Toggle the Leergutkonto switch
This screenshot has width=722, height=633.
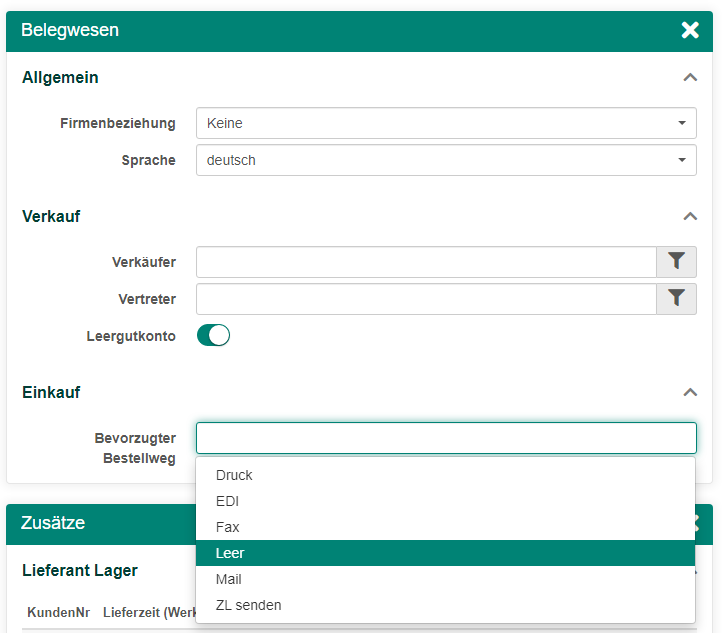coord(213,336)
